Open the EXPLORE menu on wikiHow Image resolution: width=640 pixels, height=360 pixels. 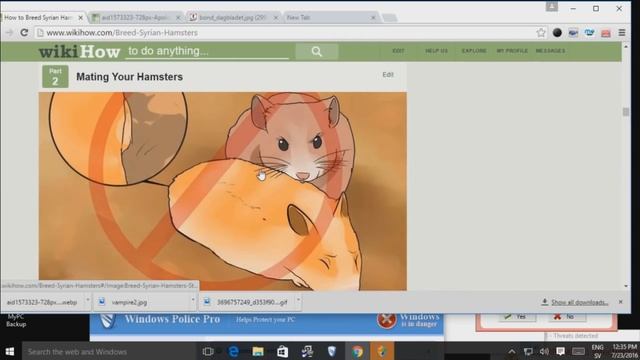coord(474,51)
